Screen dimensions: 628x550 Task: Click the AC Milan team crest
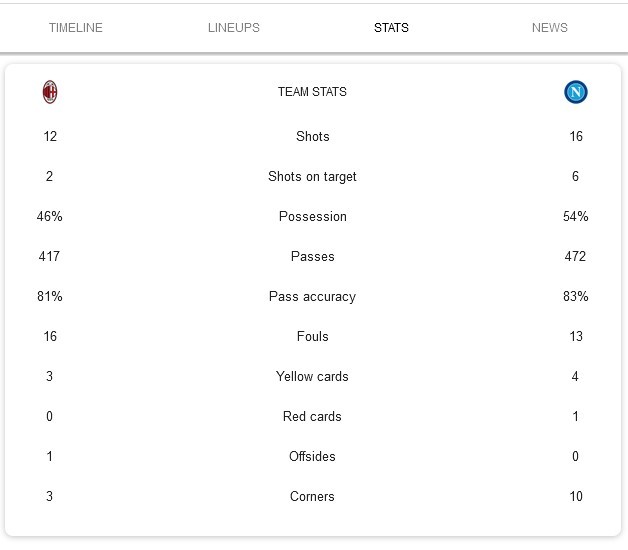point(50,92)
